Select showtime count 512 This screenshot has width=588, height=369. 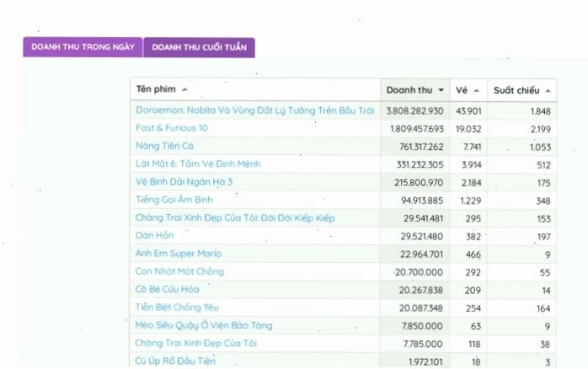pyautogui.click(x=543, y=165)
